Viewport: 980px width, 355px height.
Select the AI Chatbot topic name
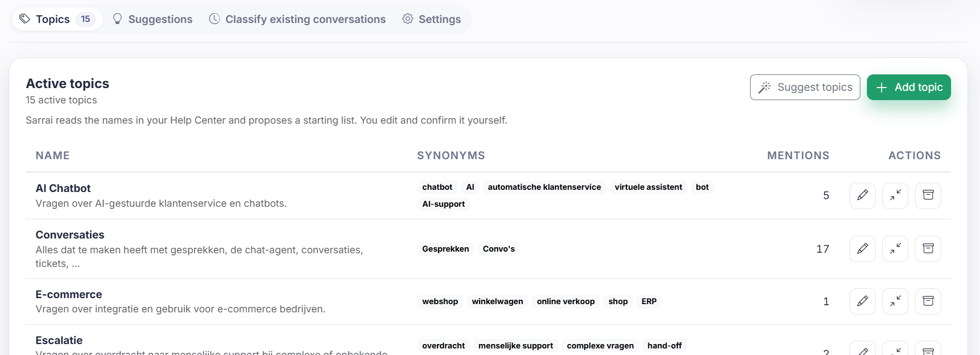click(x=63, y=188)
